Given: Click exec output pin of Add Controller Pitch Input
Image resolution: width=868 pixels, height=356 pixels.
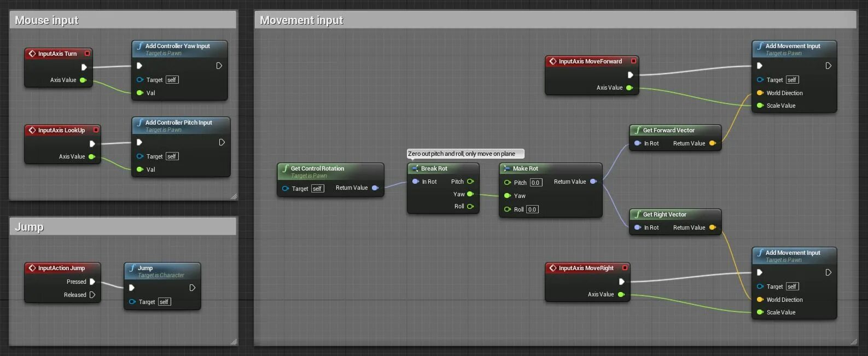Looking at the screenshot, I should pos(222,142).
